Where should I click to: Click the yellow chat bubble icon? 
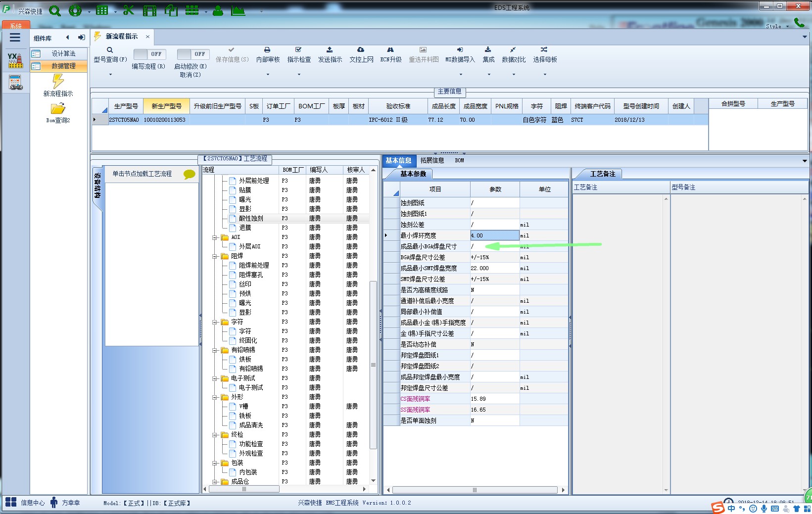[x=189, y=174]
